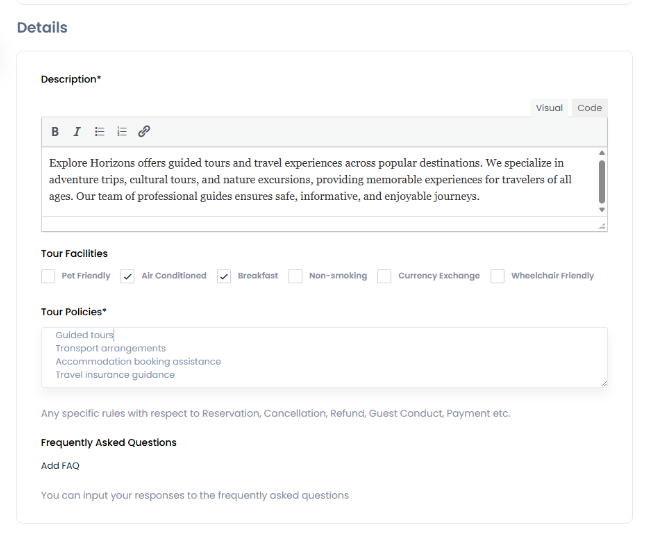Switch to the Visual editor tab
The width and height of the screenshot is (657, 536).
pyautogui.click(x=549, y=108)
